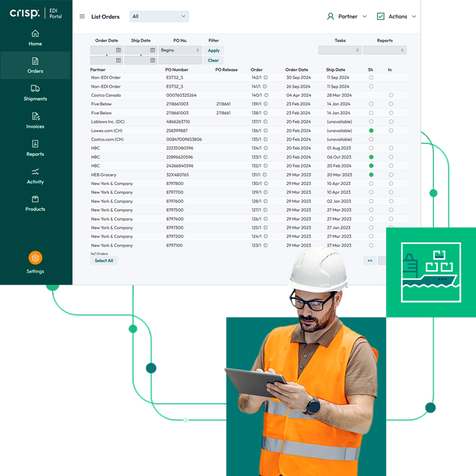Open the Invoices icon in sidebar

point(35,116)
